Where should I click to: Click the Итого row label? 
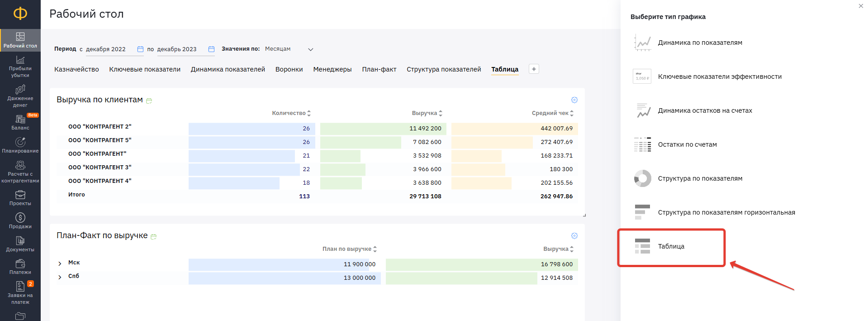76,195
